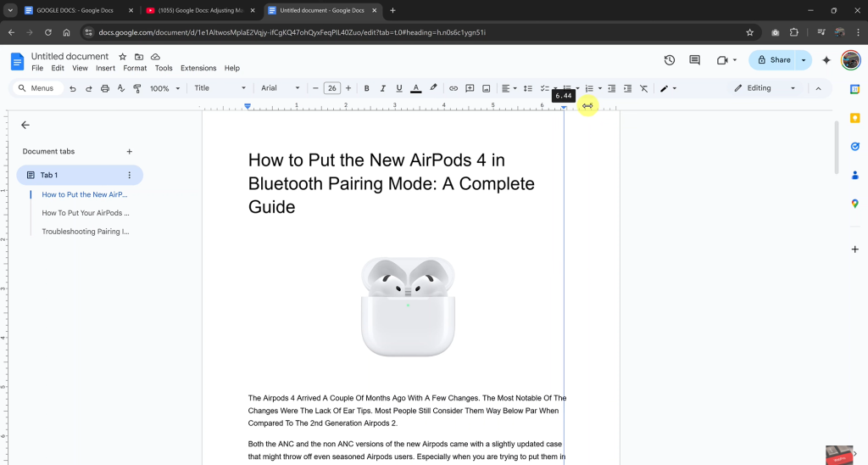Click the Undo icon in toolbar
The width and height of the screenshot is (868, 465).
point(73,89)
